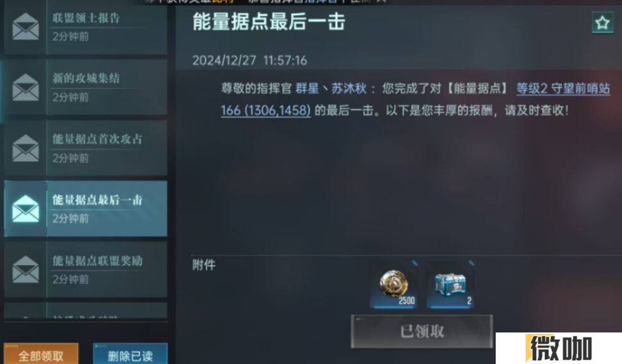Screen dimensions: 622x364
Task: Click the greyed 已领取 claimed button
Action: click(422, 332)
